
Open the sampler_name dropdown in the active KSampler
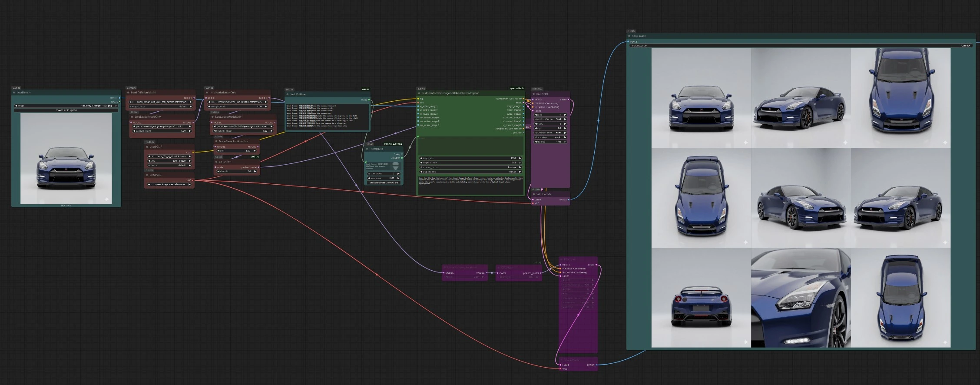(550, 133)
